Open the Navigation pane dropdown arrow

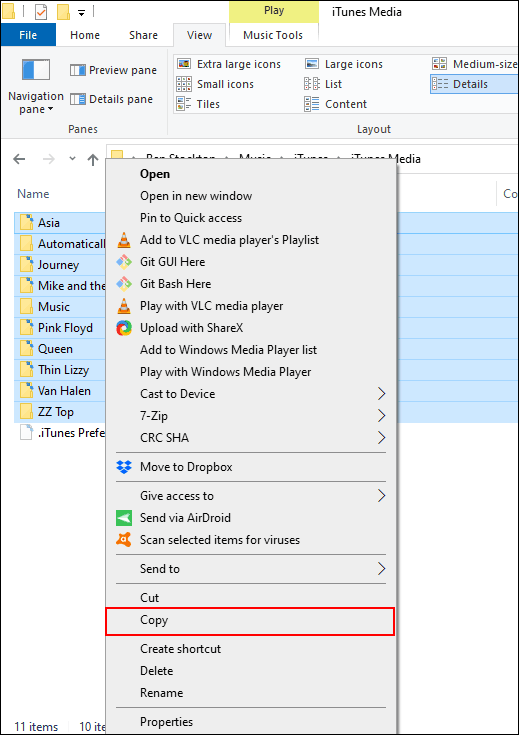(x=51, y=110)
